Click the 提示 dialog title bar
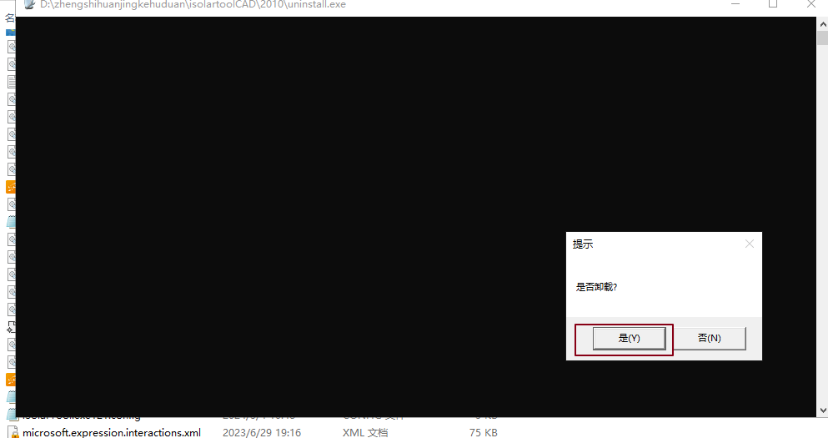The width and height of the screenshot is (828, 438). 650,244
